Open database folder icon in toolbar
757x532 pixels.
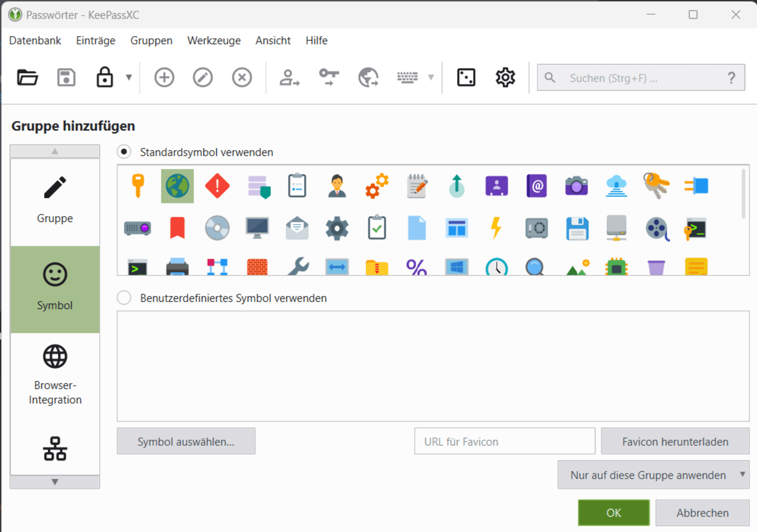[27, 78]
